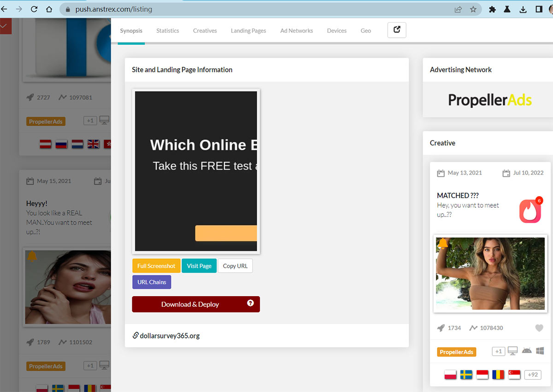Toggle the browser side panel icon
The width and height of the screenshot is (553, 392).
pos(538,9)
